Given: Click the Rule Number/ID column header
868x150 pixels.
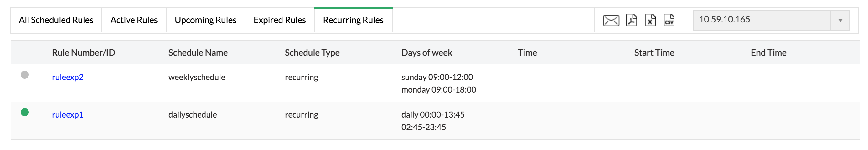Looking at the screenshot, I should pyautogui.click(x=84, y=52).
